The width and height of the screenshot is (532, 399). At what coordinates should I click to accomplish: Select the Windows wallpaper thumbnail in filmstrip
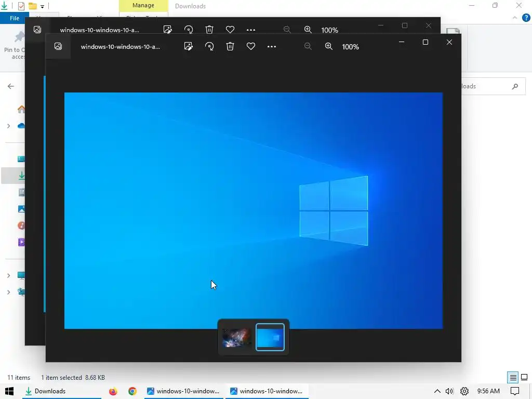(270, 337)
